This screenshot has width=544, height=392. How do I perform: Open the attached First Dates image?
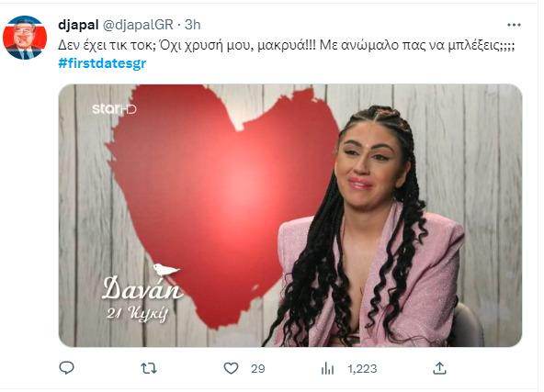point(290,215)
